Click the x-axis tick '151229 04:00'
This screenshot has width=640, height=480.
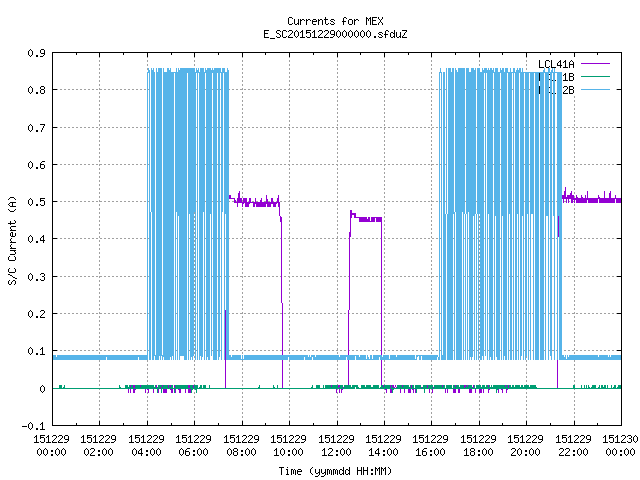pyautogui.click(x=146, y=446)
